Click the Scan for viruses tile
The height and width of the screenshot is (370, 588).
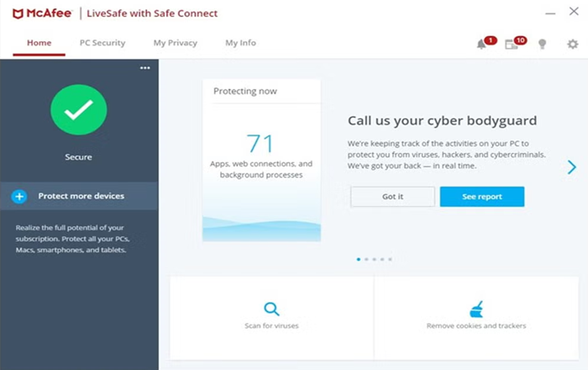(272, 318)
